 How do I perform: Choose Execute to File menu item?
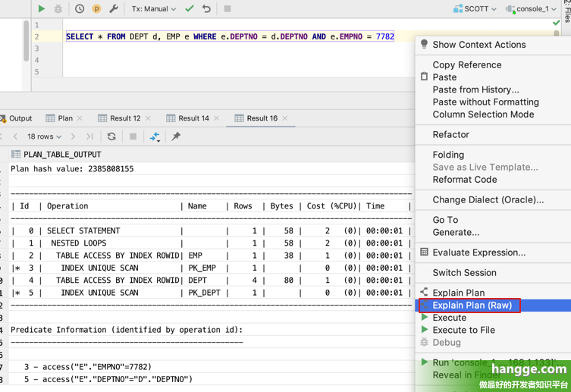(x=493, y=330)
